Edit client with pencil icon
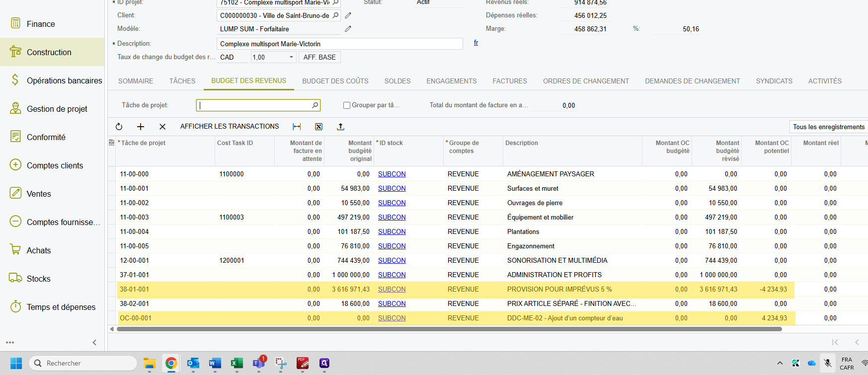Screen dimensions: 868x375 pos(348,15)
